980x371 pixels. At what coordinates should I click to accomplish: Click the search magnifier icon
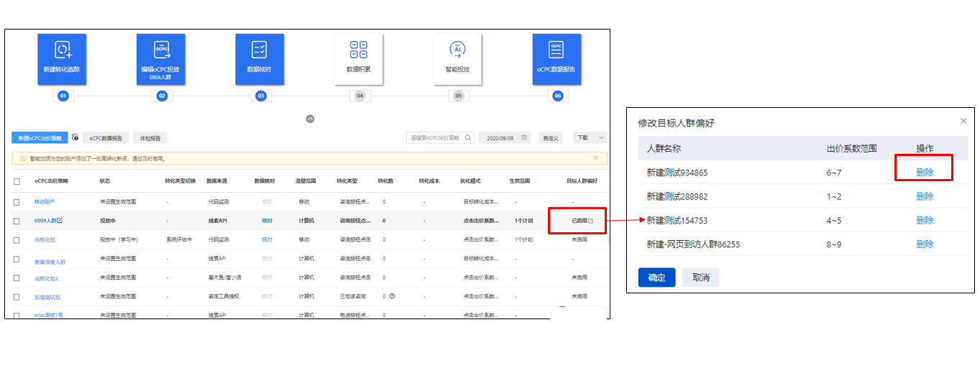pyautogui.click(x=468, y=137)
